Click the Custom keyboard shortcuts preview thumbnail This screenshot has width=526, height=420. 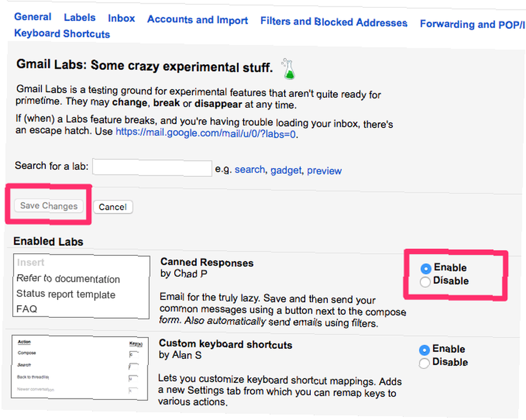[80, 367]
